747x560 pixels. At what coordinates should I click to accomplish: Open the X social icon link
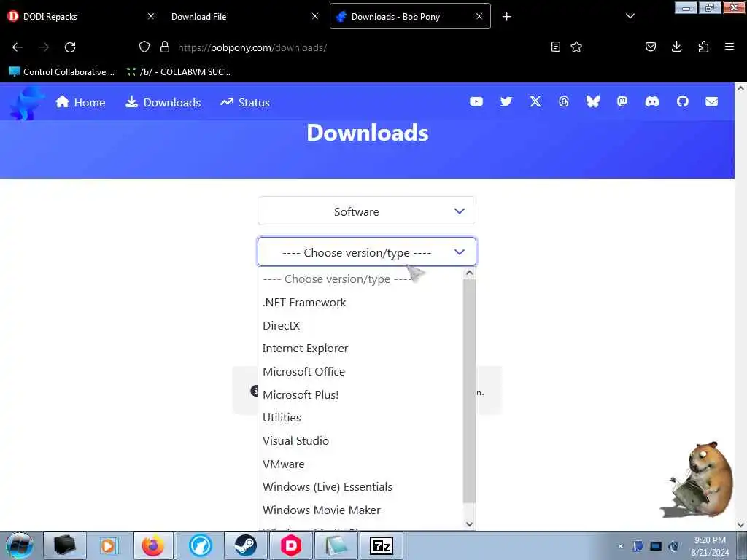tap(535, 101)
